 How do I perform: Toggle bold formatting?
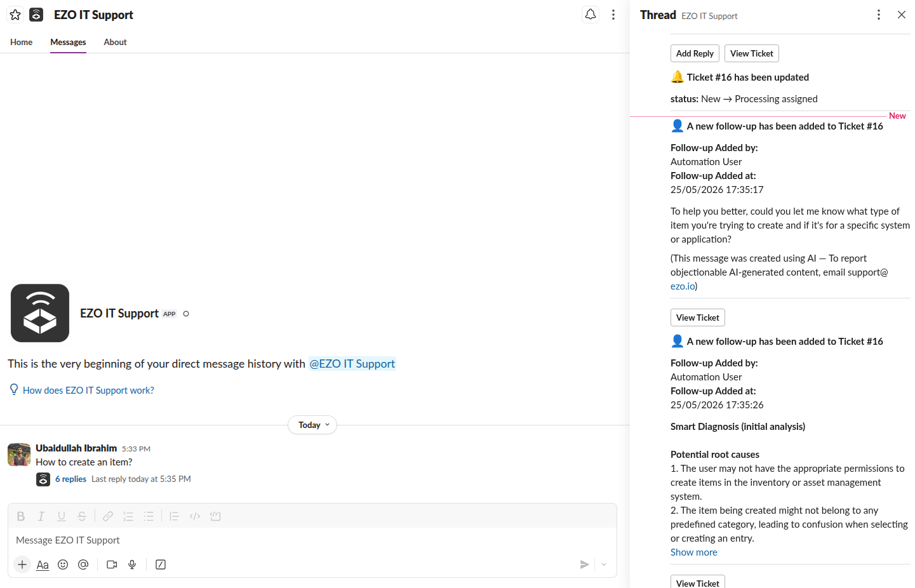click(x=21, y=516)
